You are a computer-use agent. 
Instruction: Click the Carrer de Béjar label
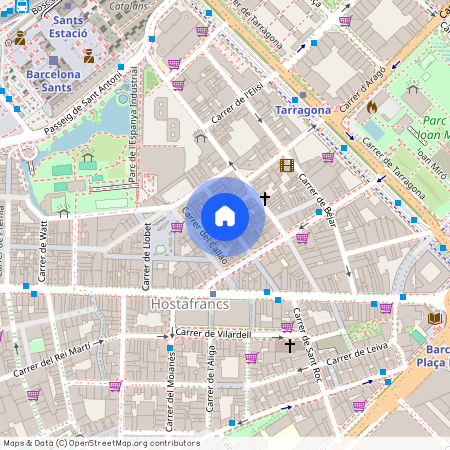coord(317,200)
